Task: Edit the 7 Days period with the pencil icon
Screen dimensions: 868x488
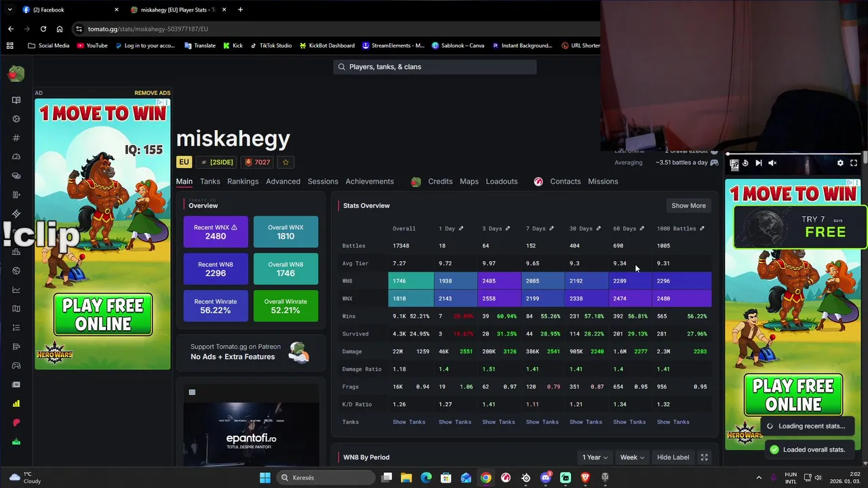Action: click(x=551, y=228)
